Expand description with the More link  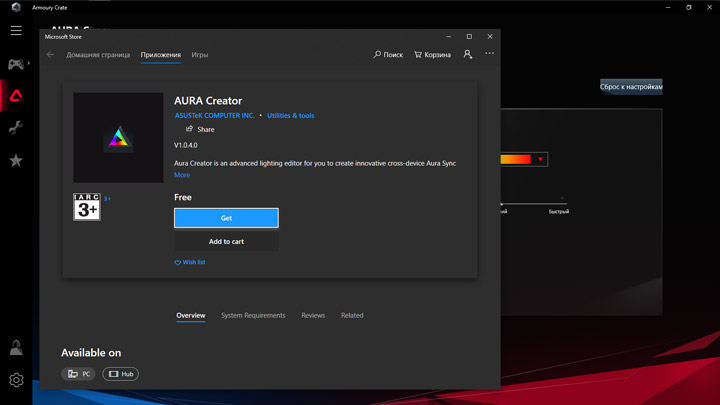click(182, 175)
